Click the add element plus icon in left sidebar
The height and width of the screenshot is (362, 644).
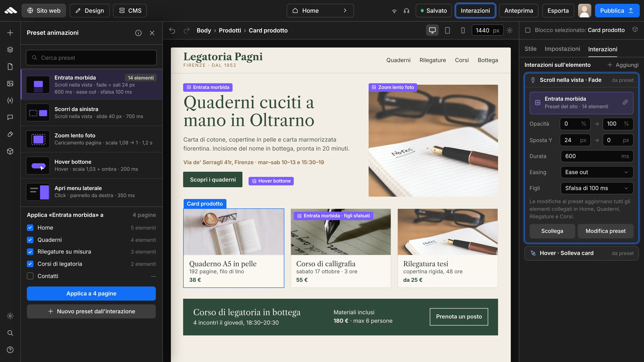coord(10,33)
